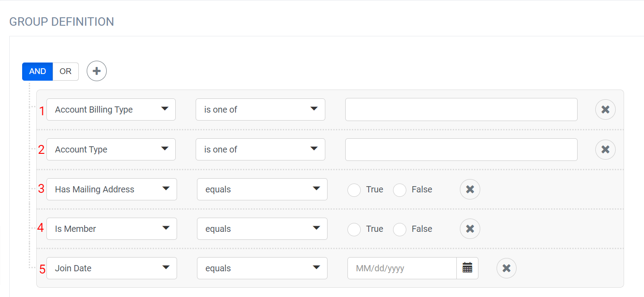Remove the Is Member condition
The height and width of the screenshot is (297, 644).
click(x=470, y=229)
